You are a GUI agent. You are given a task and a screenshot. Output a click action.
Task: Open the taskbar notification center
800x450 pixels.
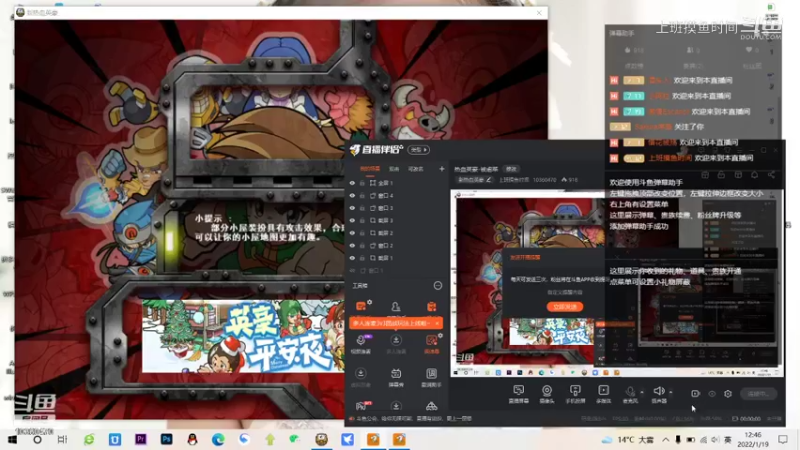(x=783, y=439)
